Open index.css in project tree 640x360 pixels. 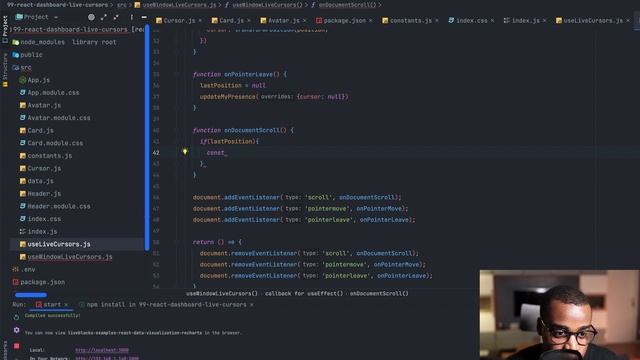44,219
